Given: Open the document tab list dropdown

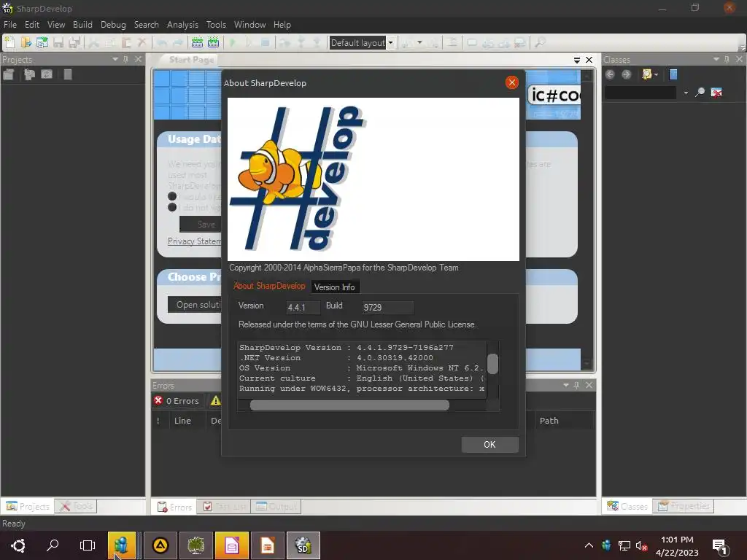Looking at the screenshot, I should [x=576, y=60].
